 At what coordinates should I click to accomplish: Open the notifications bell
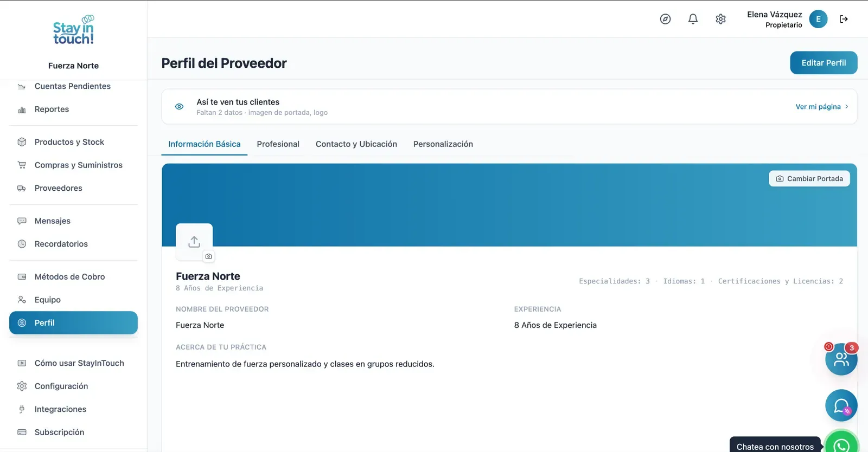tap(693, 19)
